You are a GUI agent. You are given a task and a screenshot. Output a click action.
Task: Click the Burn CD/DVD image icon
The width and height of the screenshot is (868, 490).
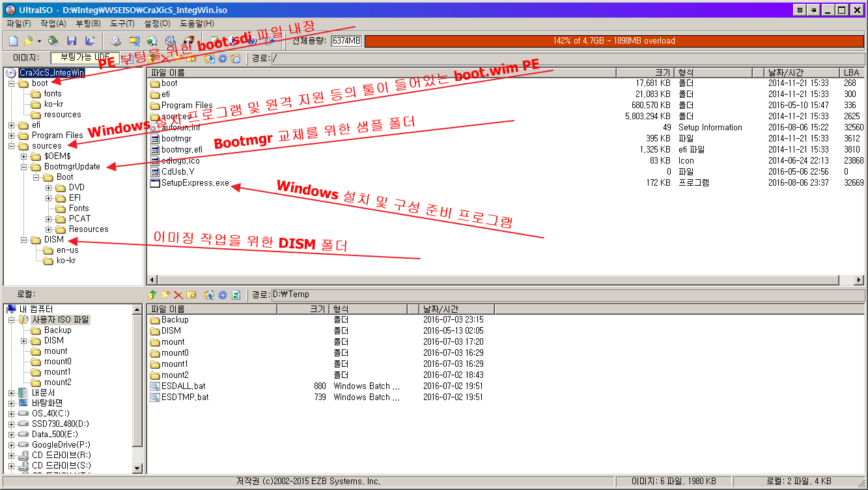click(189, 41)
